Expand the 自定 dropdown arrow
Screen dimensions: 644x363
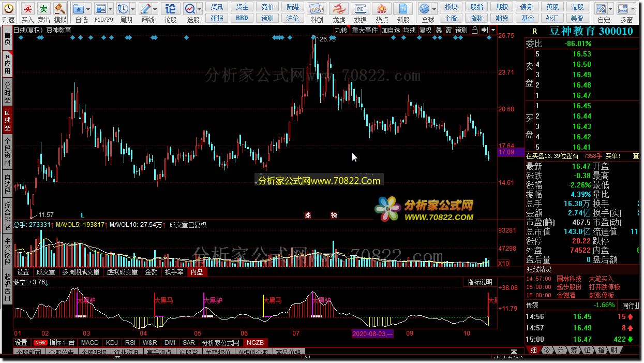point(610,9)
